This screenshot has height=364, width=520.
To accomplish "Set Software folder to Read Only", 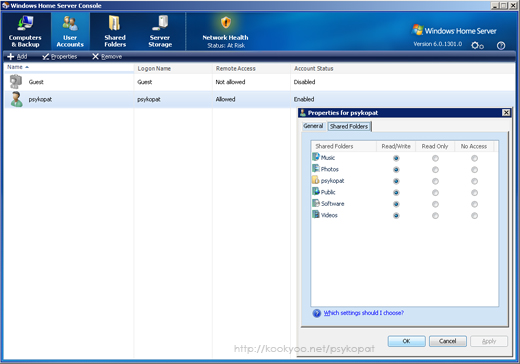I will coord(435,204).
